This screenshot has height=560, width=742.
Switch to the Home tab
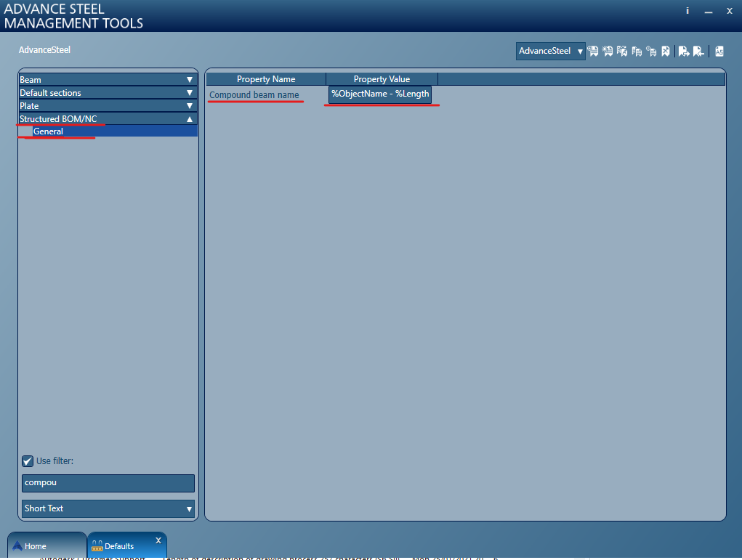(x=36, y=545)
